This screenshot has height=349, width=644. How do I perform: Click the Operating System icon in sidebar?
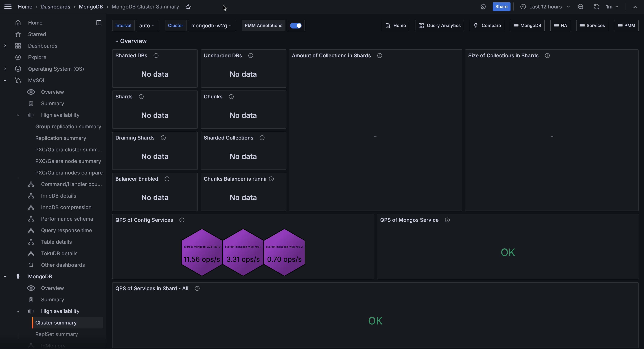click(18, 69)
